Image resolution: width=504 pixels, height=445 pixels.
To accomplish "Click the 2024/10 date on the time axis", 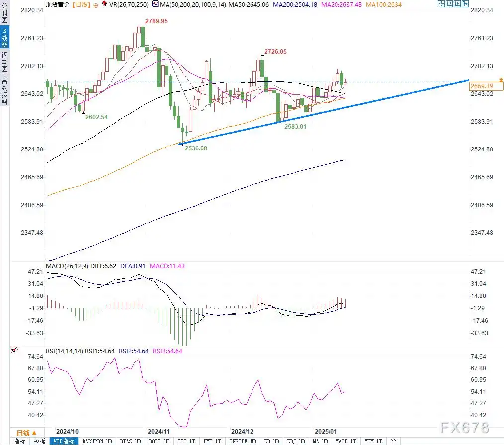I will (x=67, y=432).
